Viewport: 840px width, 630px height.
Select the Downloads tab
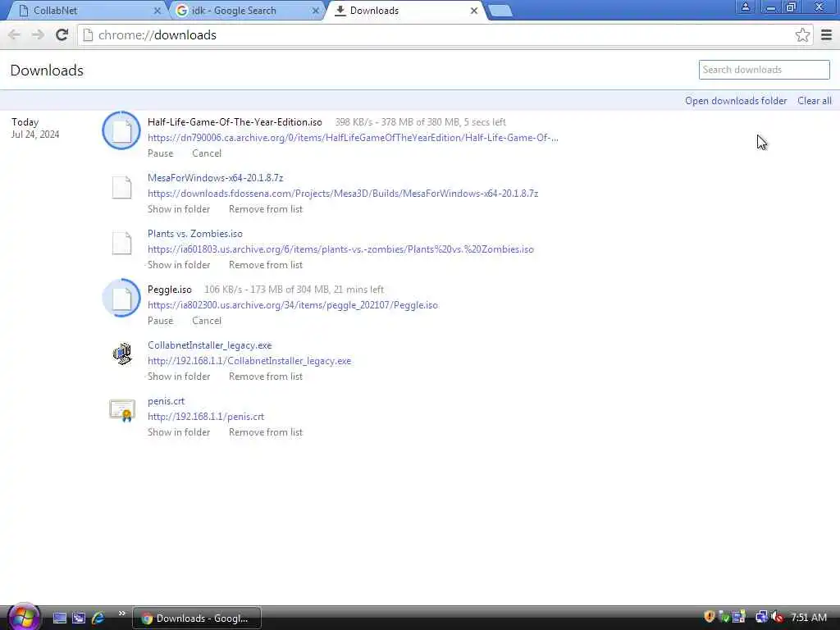click(405, 11)
